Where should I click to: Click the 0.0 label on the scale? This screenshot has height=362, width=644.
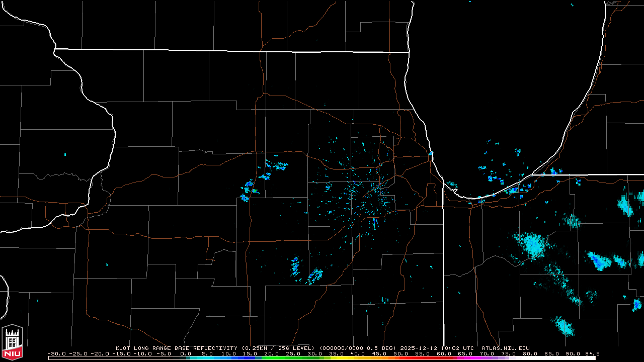186,353
